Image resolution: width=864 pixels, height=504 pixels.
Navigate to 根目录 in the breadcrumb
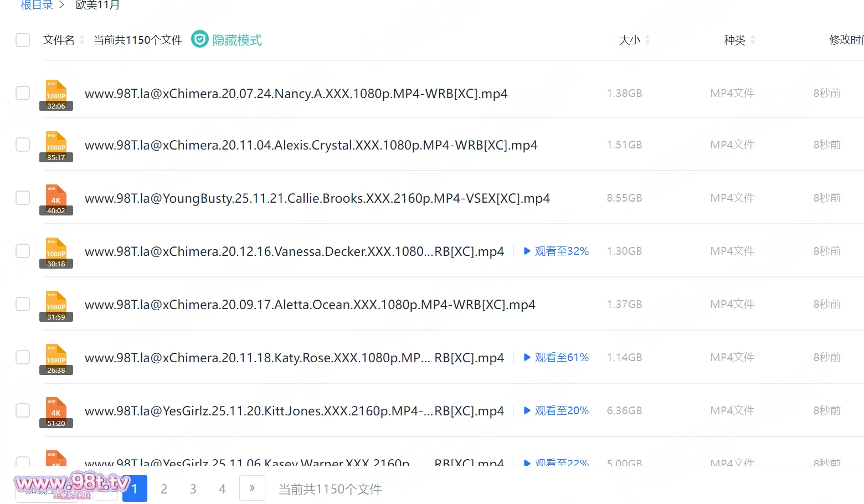click(x=37, y=6)
